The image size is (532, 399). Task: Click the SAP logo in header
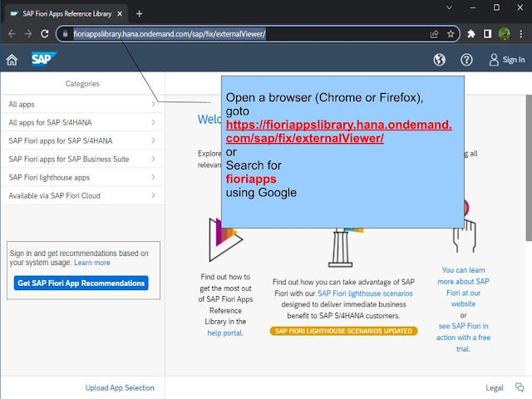(x=44, y=59)
